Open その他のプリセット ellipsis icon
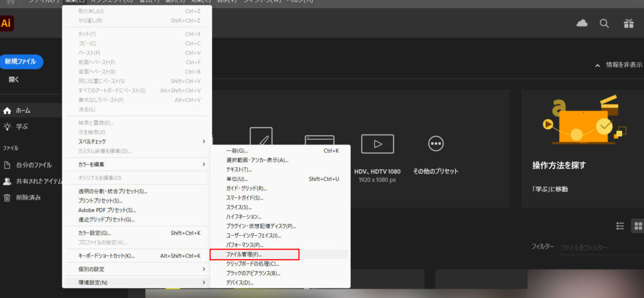Viewport: 644px width, 298px height. [435, 144]
